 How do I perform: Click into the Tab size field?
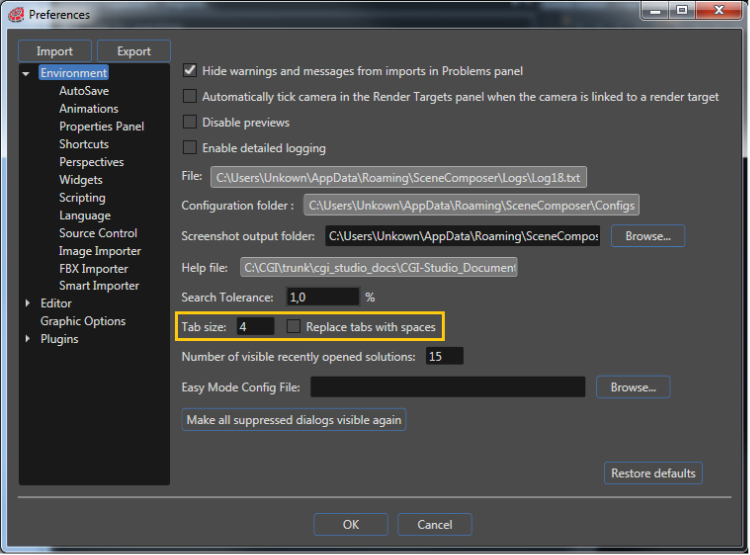[255, 326]
